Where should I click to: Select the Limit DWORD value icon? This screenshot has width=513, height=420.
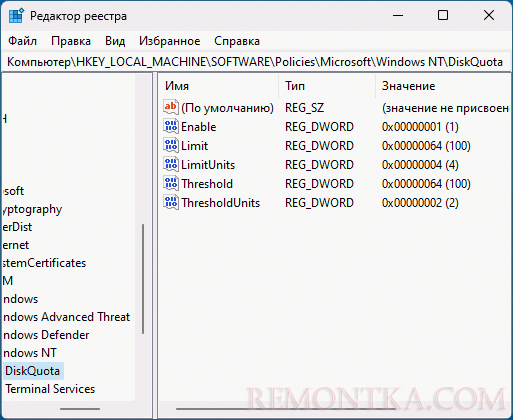[x=171, y=145]
